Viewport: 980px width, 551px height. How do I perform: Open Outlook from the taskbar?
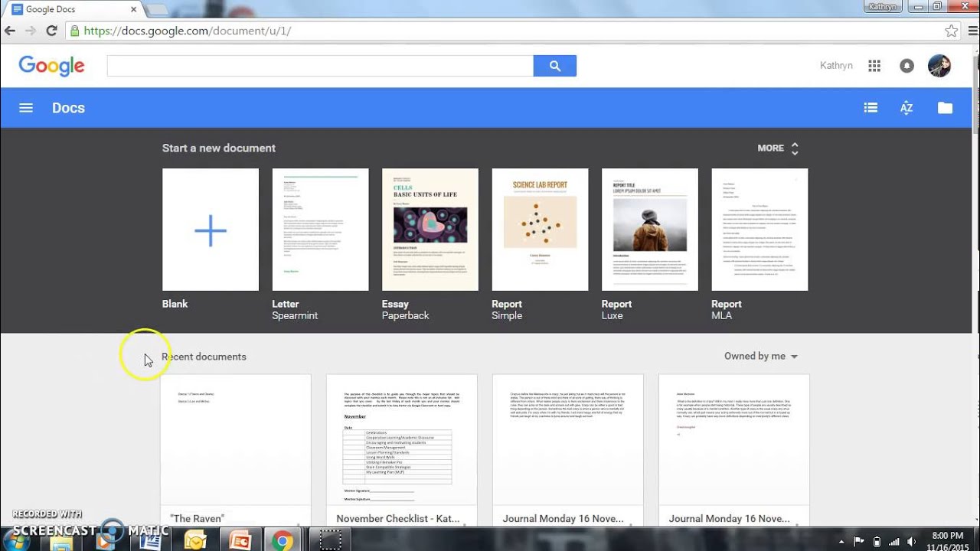coord(194,540)
